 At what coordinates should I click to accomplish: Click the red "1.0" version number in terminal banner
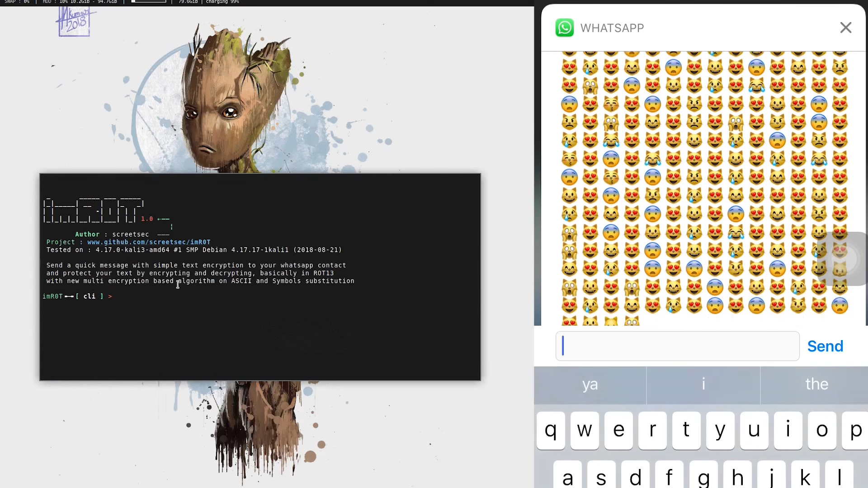tap(147, 219)
